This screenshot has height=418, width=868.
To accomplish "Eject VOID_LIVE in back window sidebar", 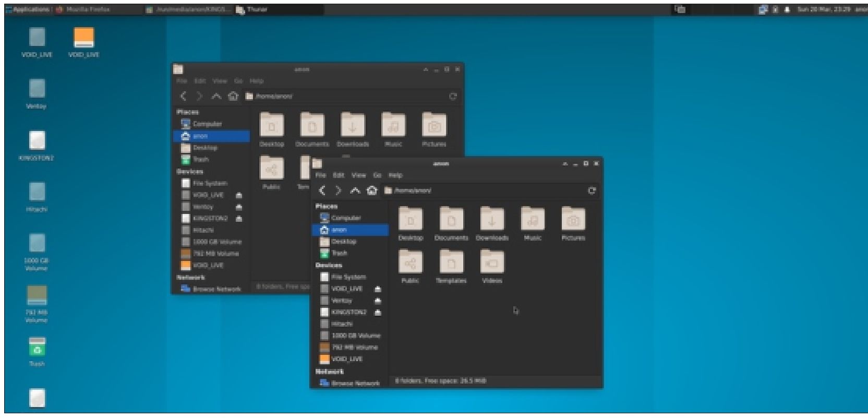I will point(239,195).
